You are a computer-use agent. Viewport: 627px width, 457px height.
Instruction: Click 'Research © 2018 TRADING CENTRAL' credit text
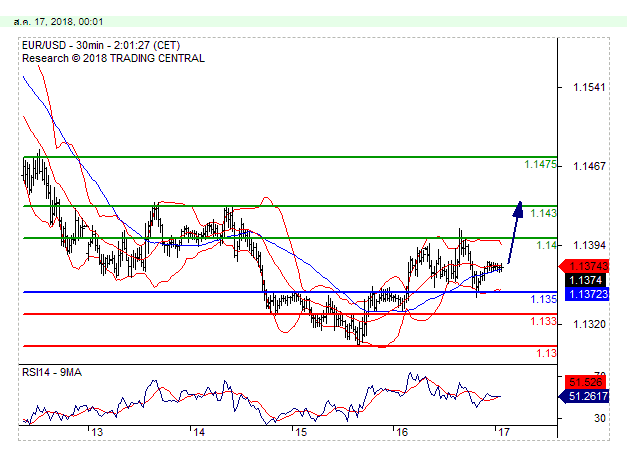click(113, 58)
